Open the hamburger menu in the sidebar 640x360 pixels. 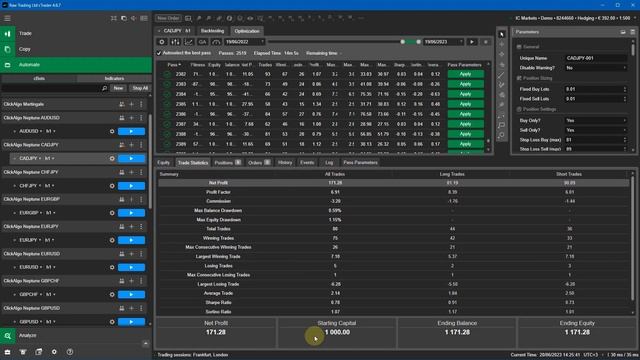[x=7, y=18]
